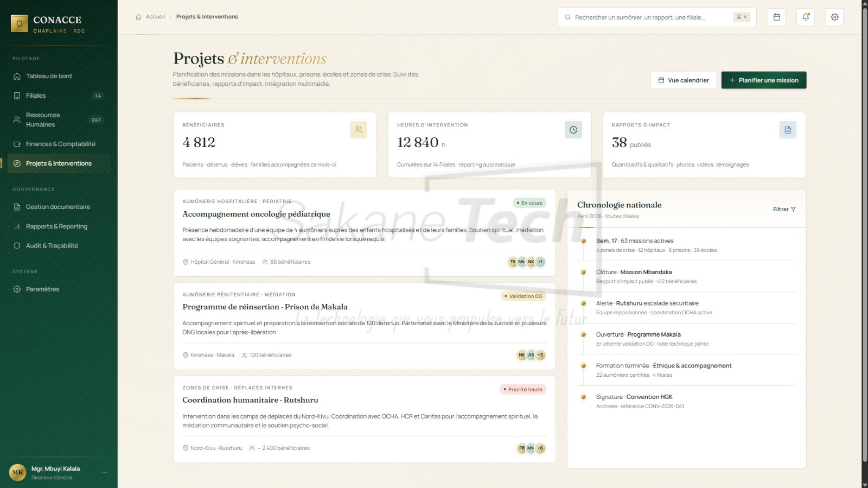The image size is (868, 488).
Task: Open Coordination humanitaire · Rutshuru project
Action: coord(250,400)
